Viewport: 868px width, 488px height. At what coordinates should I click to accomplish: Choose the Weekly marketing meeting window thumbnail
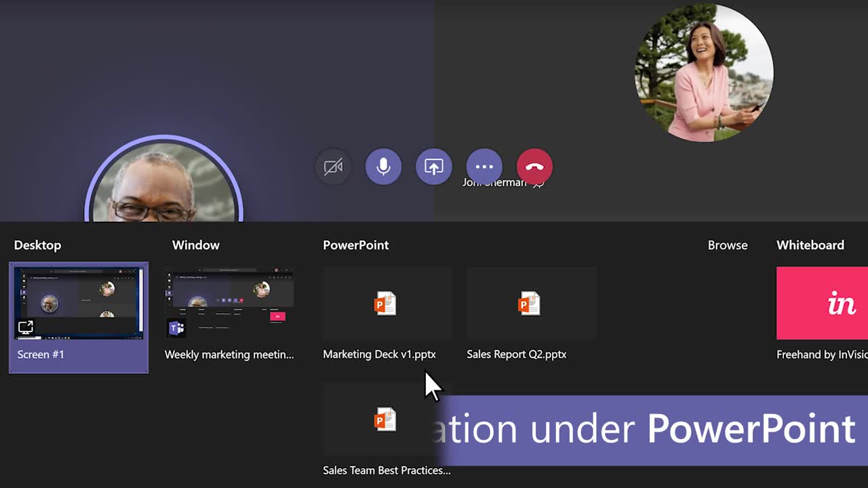[x=229, y=303]
